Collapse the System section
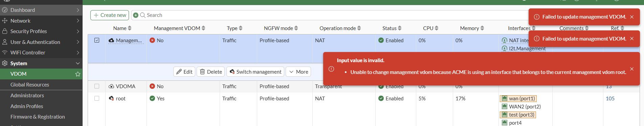Viewport: 644px width, 126px height. click(x=41, y=63)
